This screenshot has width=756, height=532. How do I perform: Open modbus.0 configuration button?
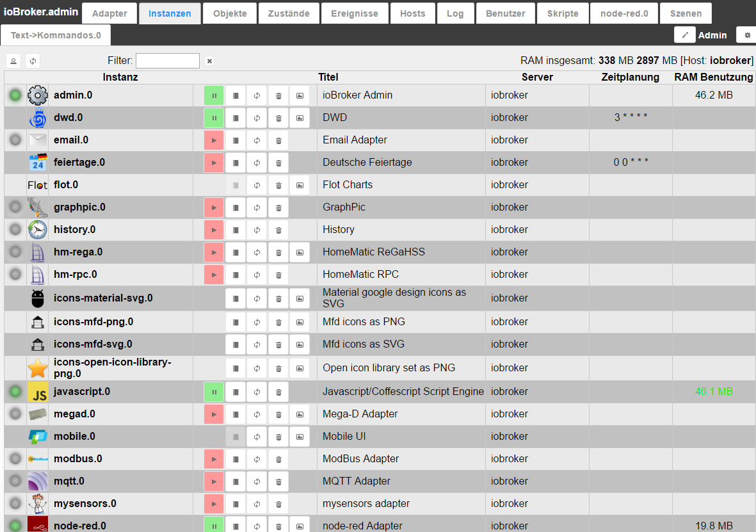pos(236,459)
